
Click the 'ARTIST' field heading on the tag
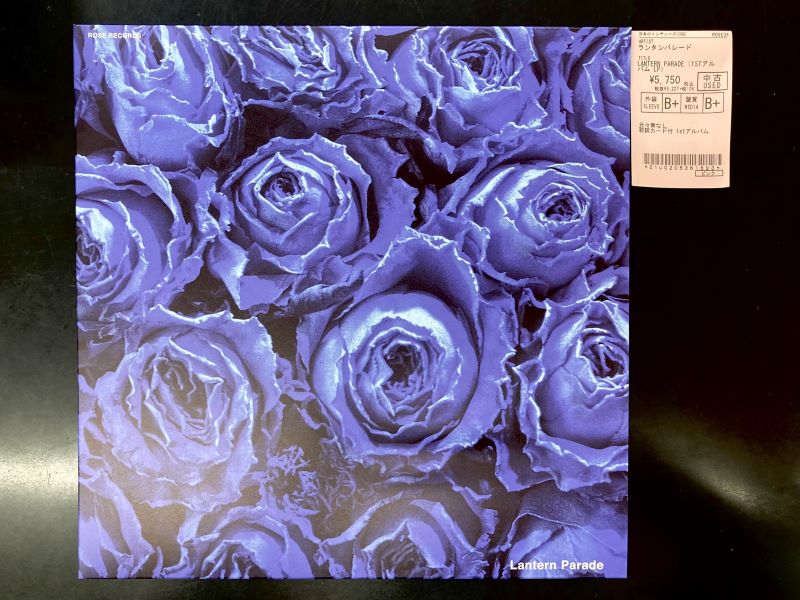point(644,40)
